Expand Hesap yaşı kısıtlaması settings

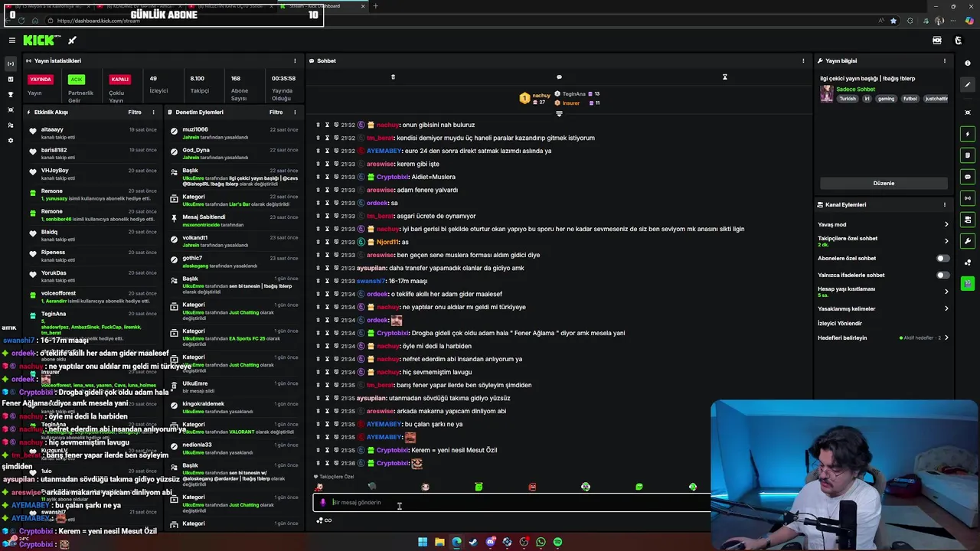click(946, 292)
